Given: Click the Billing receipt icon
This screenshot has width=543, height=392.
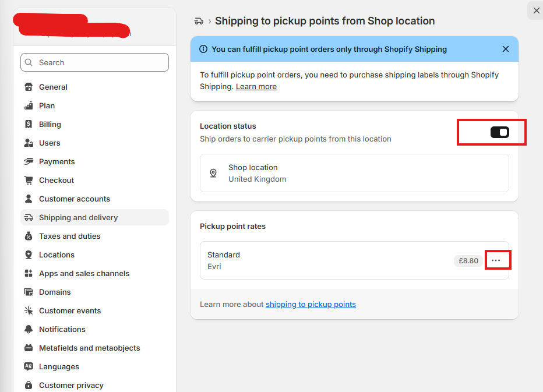Looking at the screenshot, I should tap(29, 124).
